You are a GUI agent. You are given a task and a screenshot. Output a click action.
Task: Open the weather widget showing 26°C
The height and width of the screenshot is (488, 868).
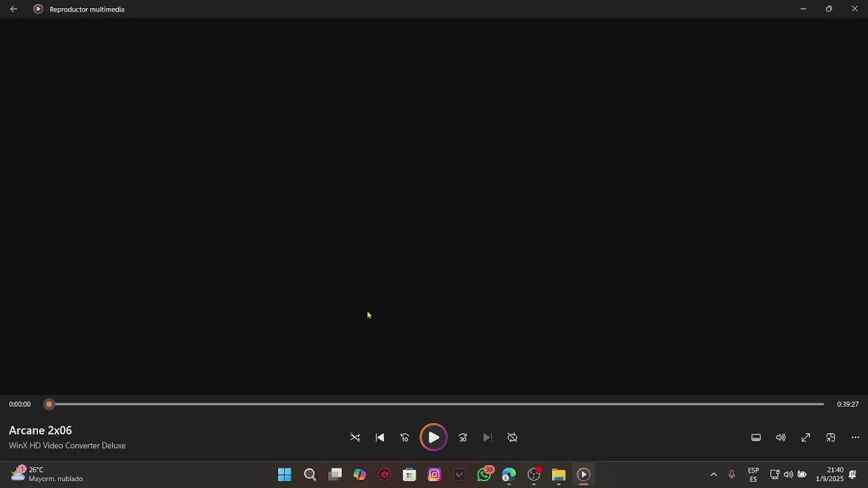pyautogui.click(x=47, y=474)
